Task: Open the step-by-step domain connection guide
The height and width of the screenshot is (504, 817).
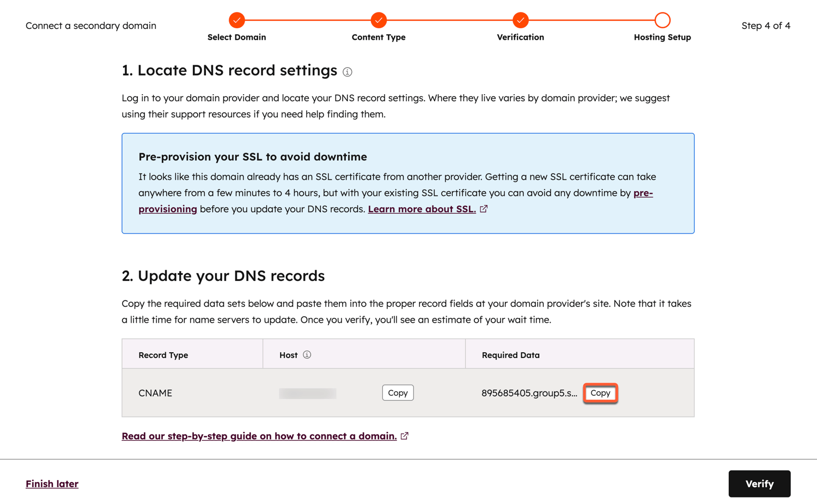Action: [259, 435]
